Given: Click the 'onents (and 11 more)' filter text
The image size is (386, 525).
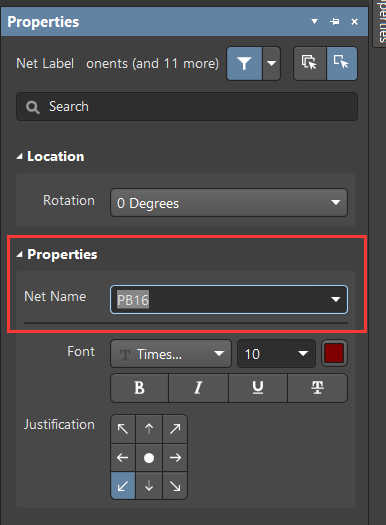Looking at the screenshot, I should [153, 63].
